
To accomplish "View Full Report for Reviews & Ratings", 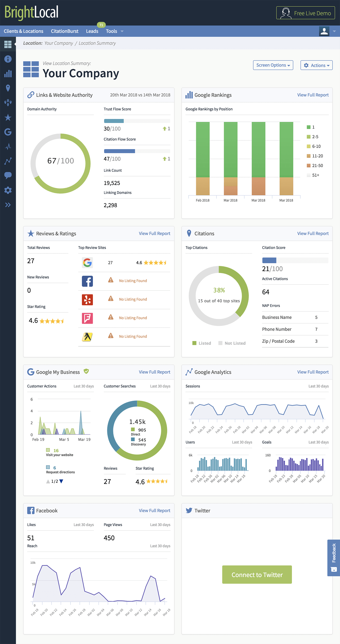I will click(x=154, y=234).
